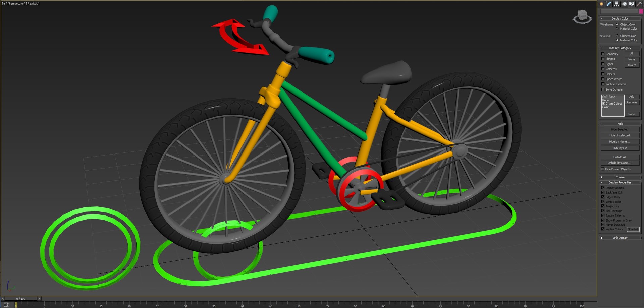The height and width of the screenshot is (308, 644).
Task: Uncheck the See-Through checkbox
Action: coord(603,211)
